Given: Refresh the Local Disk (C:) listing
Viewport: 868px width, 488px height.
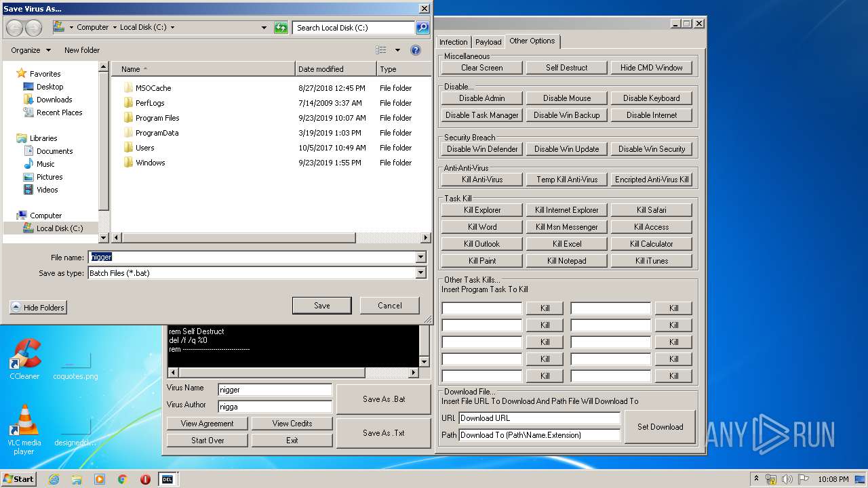Looking at the screenshot, I should coord(281,28).
